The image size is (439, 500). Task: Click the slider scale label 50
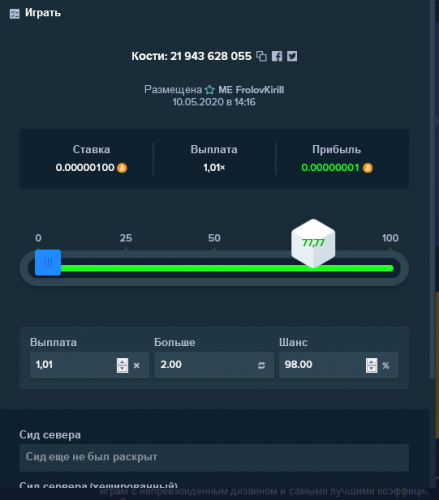[214, 238]
